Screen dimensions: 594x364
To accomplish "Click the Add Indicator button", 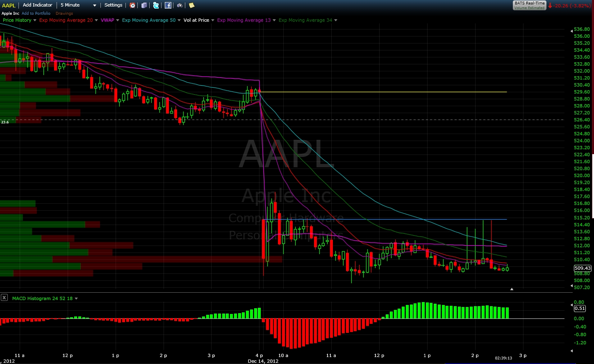I will tap(38, 5).
